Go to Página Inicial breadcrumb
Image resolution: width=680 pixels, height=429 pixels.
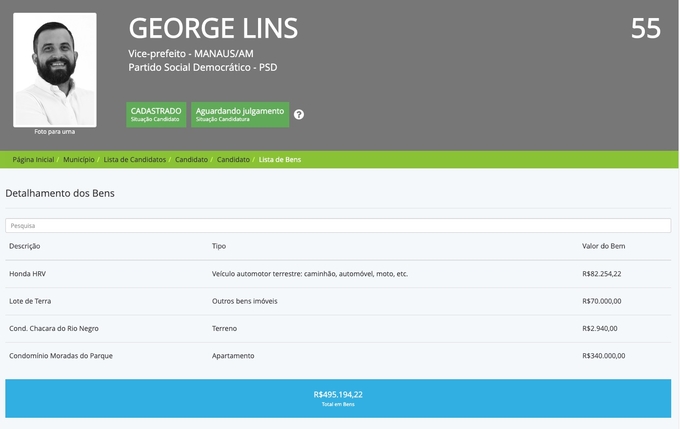[32, 159]
